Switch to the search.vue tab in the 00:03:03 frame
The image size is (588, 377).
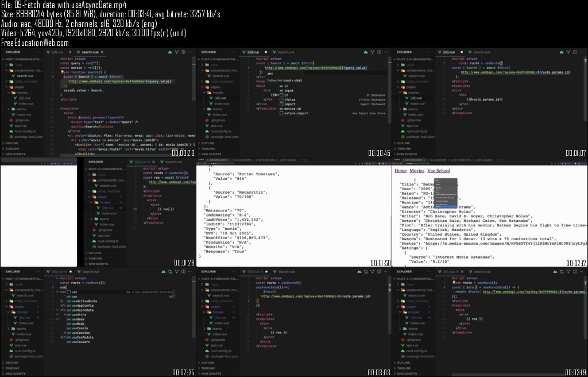point(284,272)
